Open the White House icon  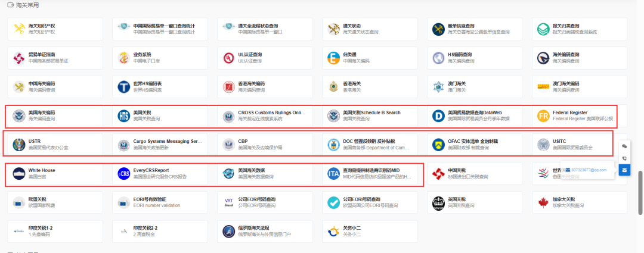[x=19, y=174]
